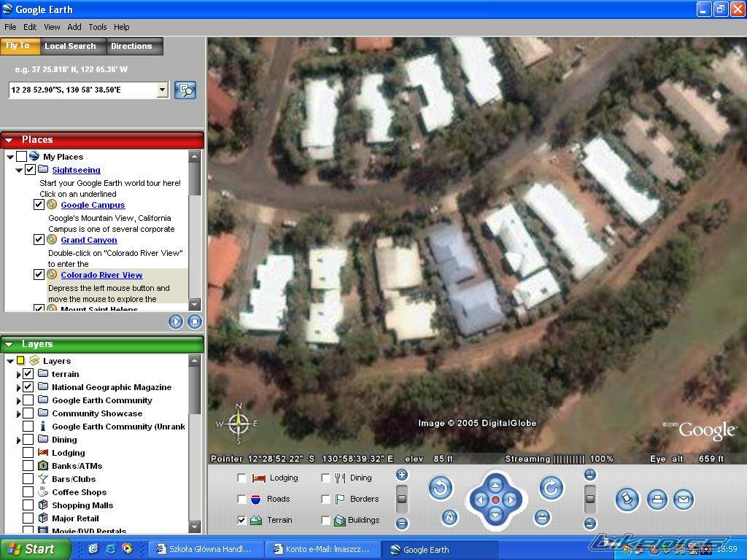
Task: Click Places panel scrollbar down arrow
Action: (194, 304)
